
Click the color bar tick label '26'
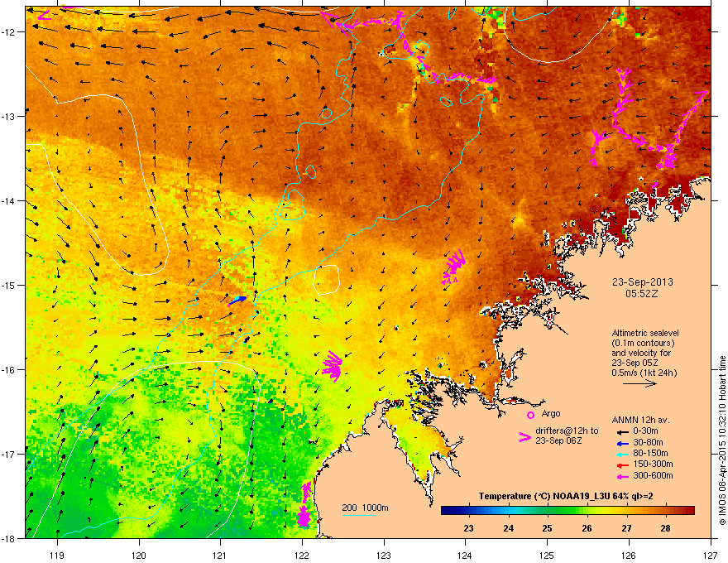(x=587, y=528)
